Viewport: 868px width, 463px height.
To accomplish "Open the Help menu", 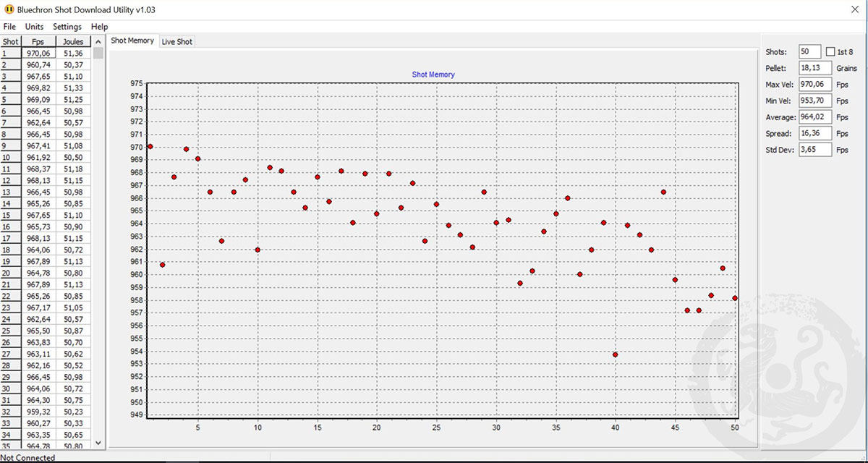I will [x=99, y=27].
